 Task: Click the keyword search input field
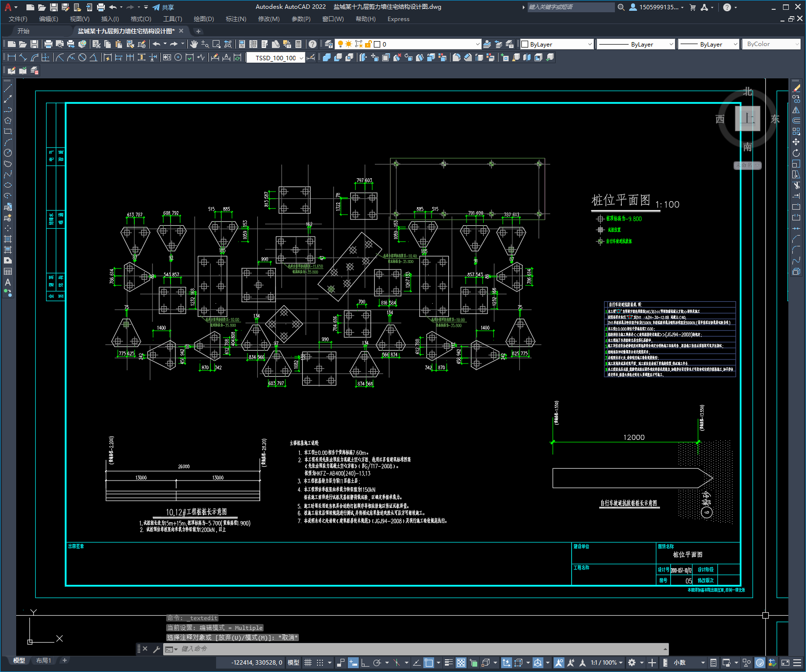point(570,7)
